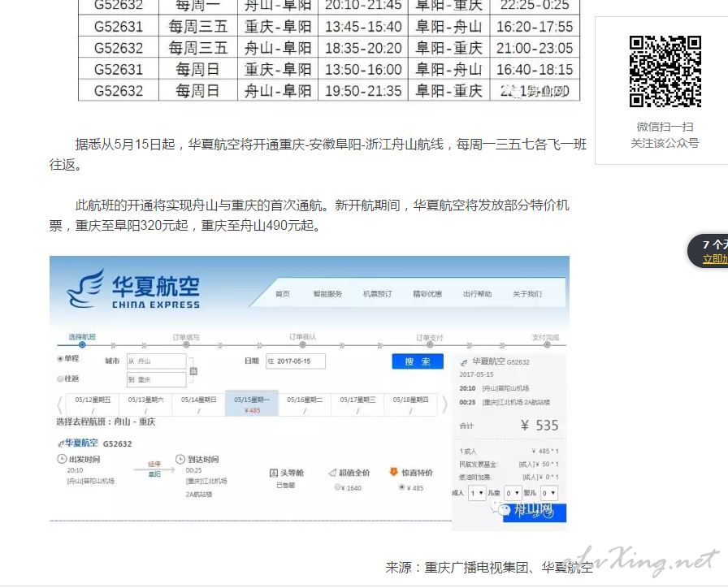Click the table cell 13:45-15:40

coord(363,27)
